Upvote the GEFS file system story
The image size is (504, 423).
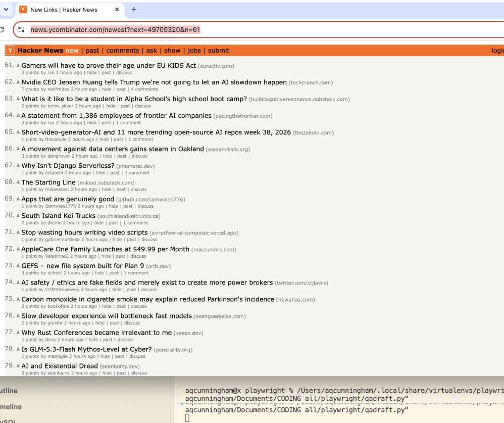pos(18,266)
